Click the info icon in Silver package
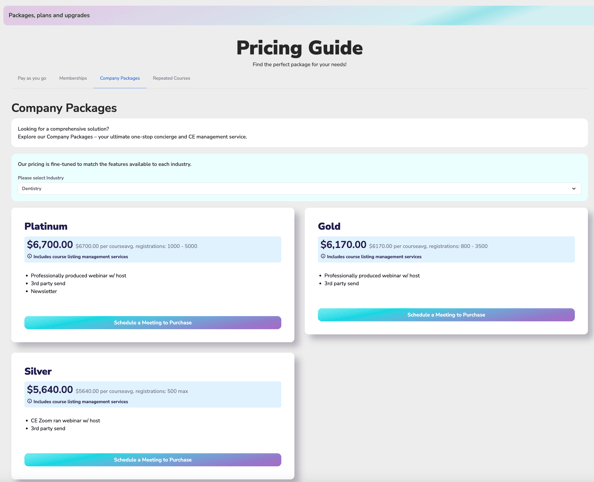This screenshot has height=482, width=594. pyautogui.click(x=29, y=401)
